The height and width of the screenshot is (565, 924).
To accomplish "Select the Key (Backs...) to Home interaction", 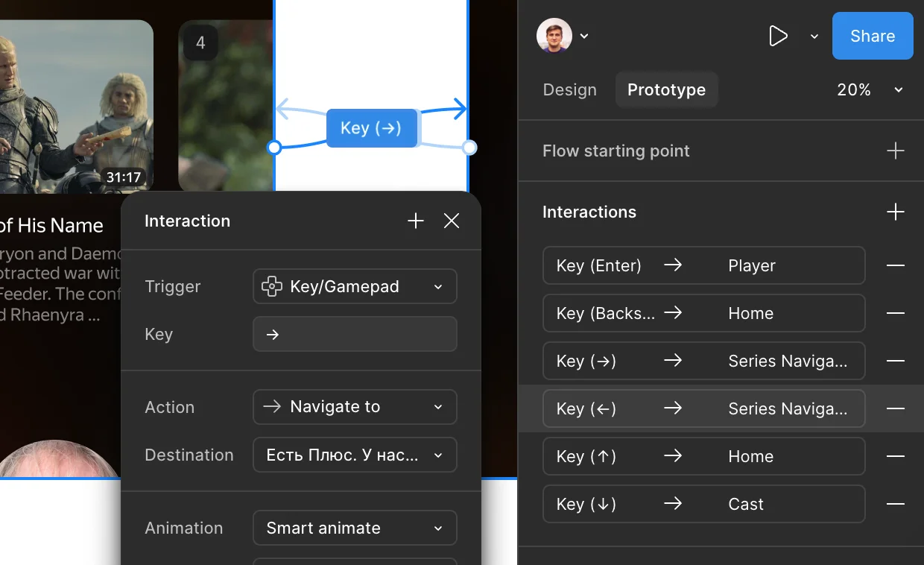I will click(x=704, y=313).
